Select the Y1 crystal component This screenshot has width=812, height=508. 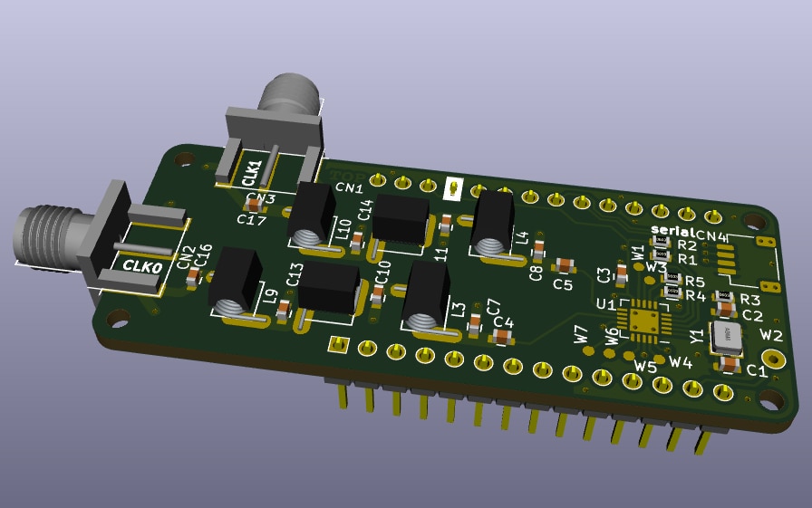coord(726,337)
